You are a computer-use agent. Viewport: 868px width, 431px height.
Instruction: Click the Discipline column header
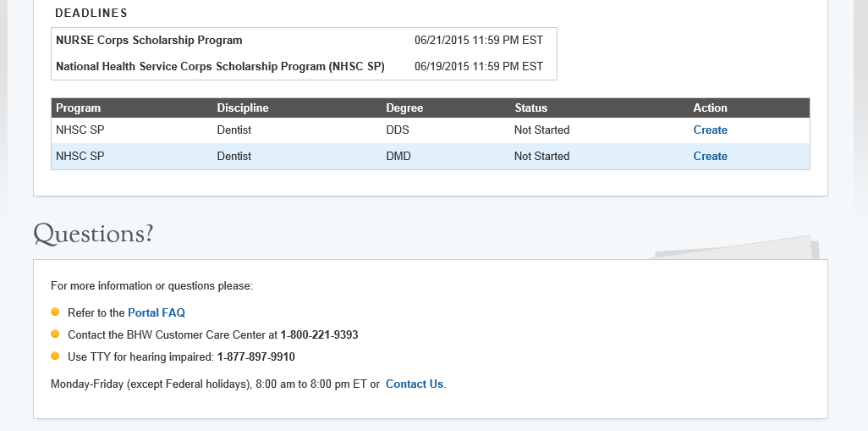(243, 108)
